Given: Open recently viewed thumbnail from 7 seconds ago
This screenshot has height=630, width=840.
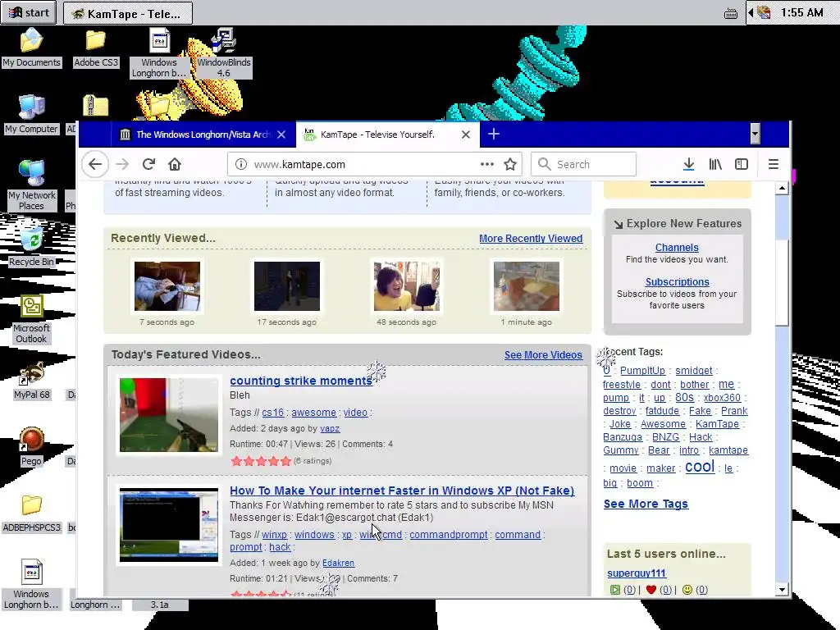Looking at the screenshot, I should [167, 286].
